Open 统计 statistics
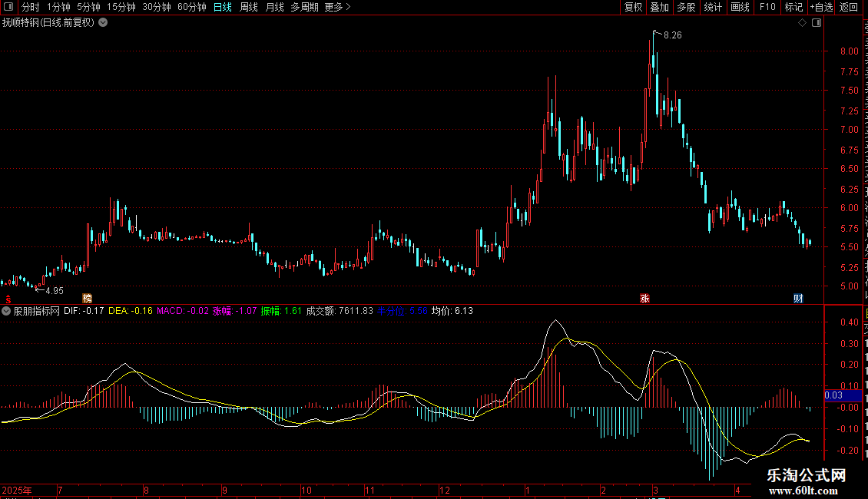This screenshot has height=499, width=868. [x=712, y=7]
